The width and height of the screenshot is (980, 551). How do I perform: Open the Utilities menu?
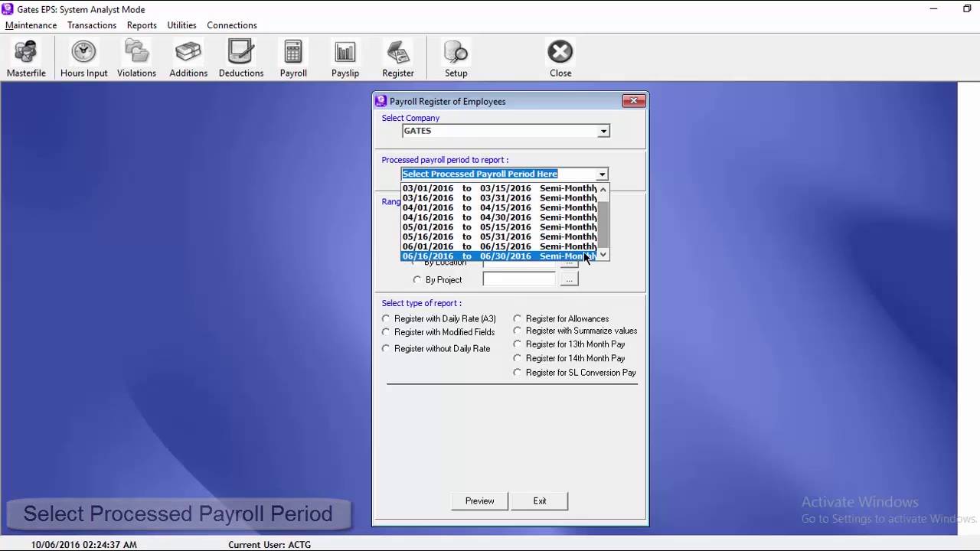click(x=181, y=25)
